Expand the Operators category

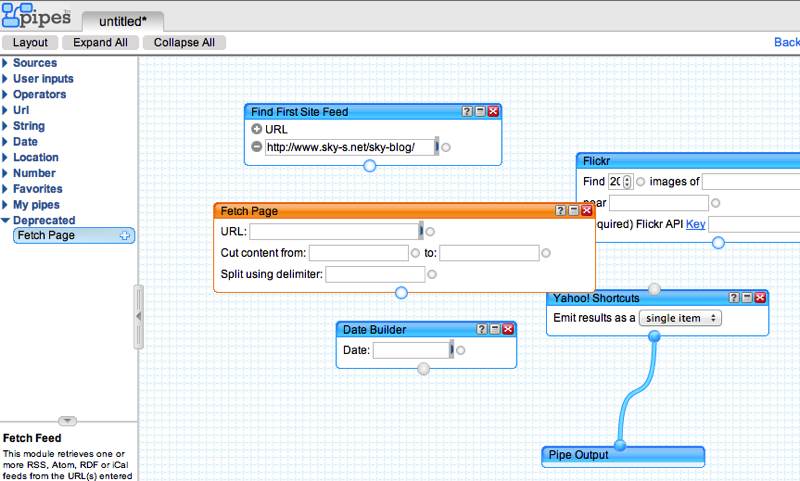(5, 94)
